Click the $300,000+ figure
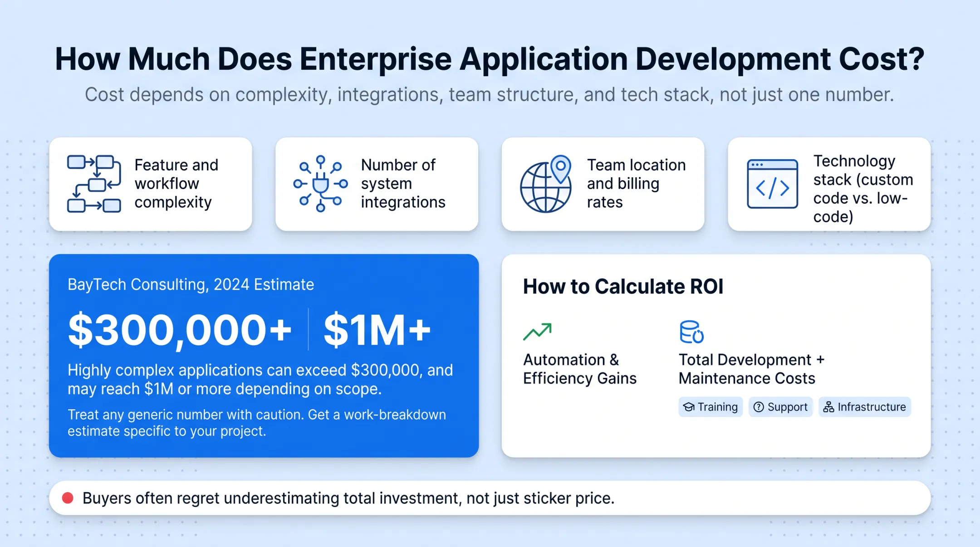980x547 pixels. [x=180, y=330]
